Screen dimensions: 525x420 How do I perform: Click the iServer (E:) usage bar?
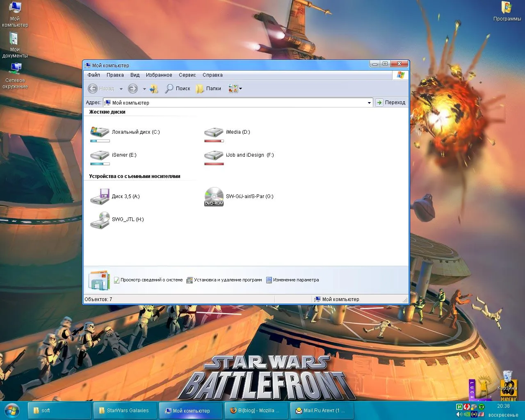(100, 164)
